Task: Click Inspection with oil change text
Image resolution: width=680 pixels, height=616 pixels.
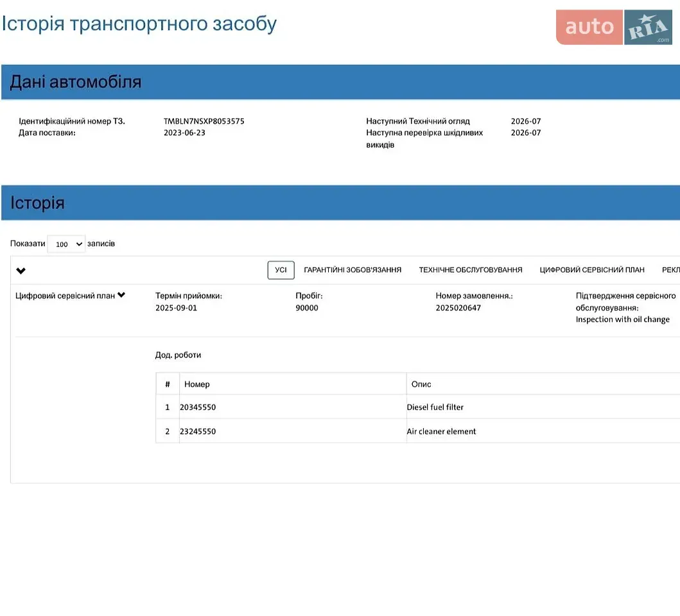Action: pyautogui.click(x=622, y=320)
